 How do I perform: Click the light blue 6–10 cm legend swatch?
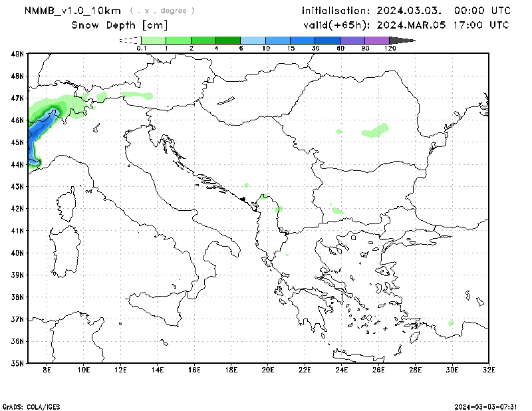click(x=253, y=41)
